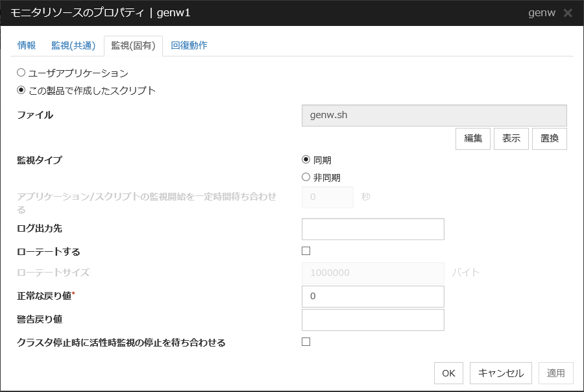The image size is (584, 392).
Task: Click the genw.sh file path field
Action: (x=433, y=116)
